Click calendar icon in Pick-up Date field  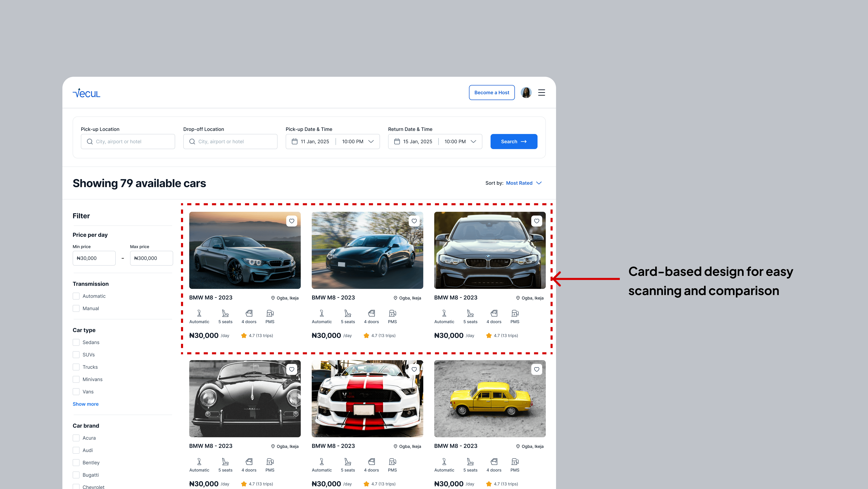point(294,142)
